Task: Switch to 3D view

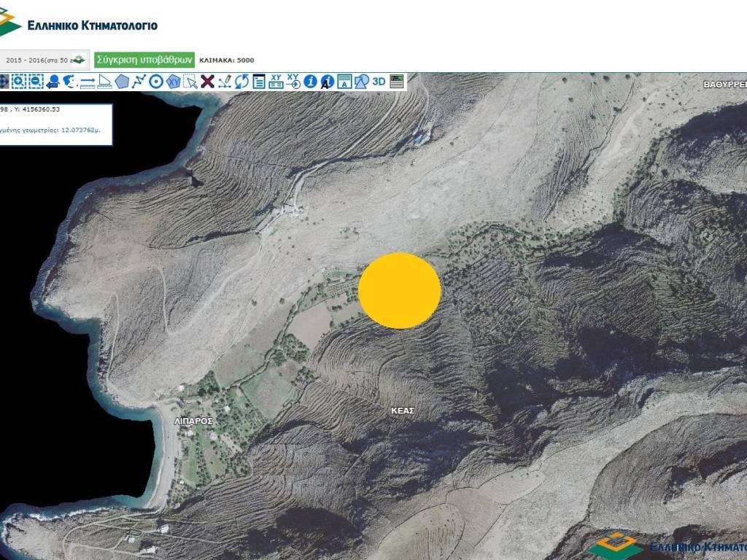Action: (379, 82)
